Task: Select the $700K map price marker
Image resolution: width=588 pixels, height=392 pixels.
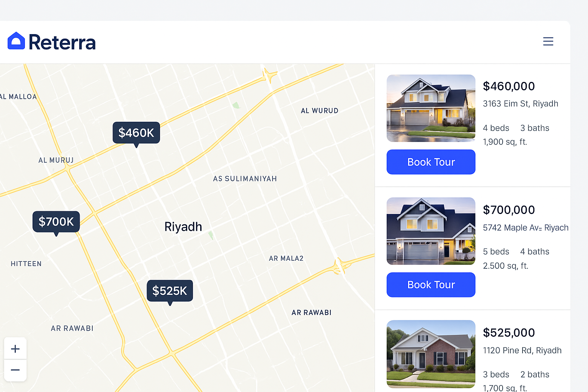Action: point(56,222)
